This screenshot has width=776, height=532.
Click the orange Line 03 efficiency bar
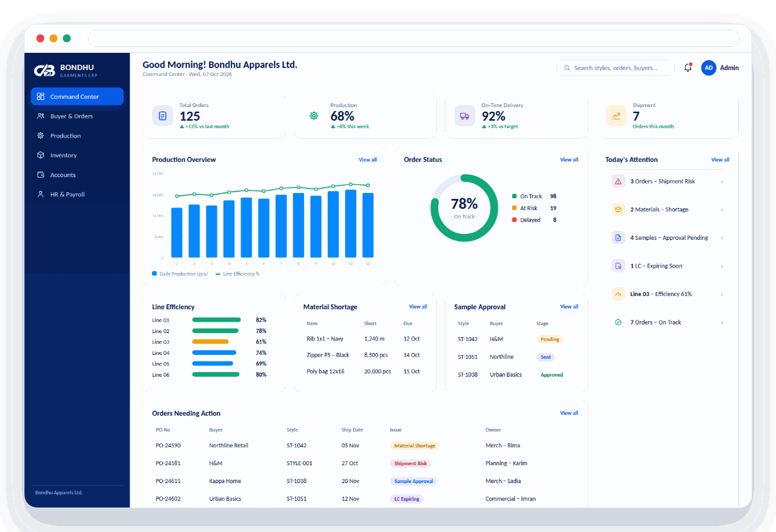coord(210,342)
